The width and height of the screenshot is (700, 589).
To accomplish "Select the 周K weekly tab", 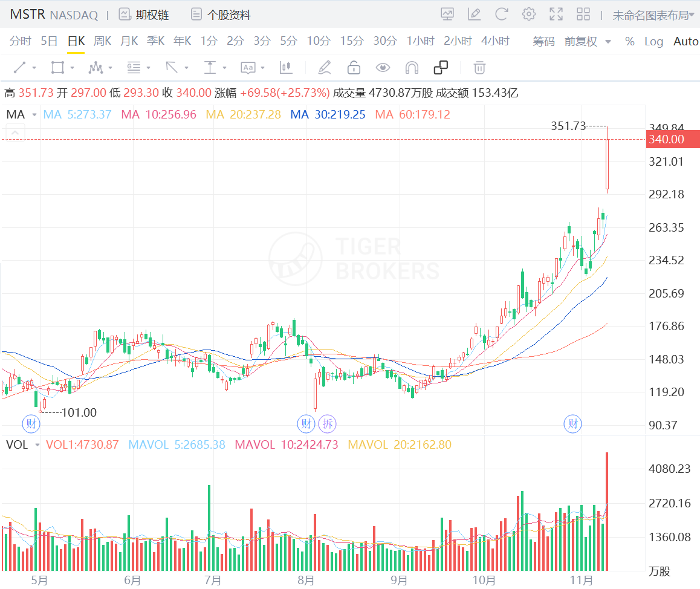I will (x=102, y=41).
